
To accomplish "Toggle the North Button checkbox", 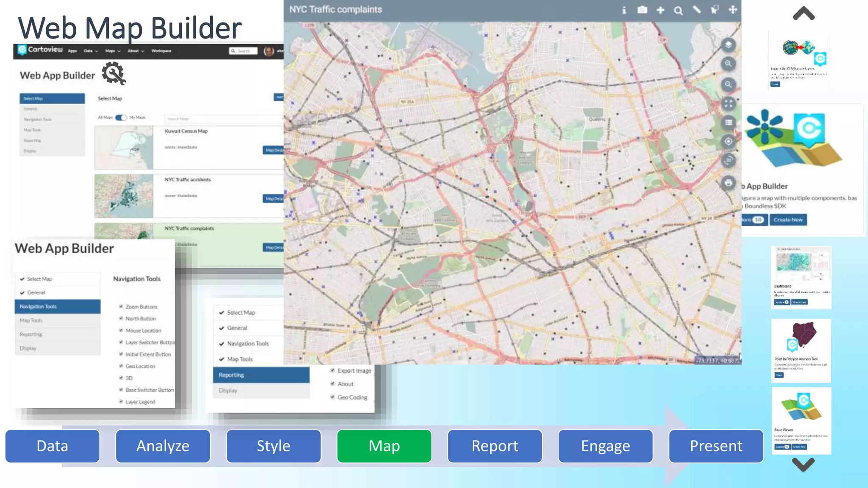I will [x=121, y=319].
